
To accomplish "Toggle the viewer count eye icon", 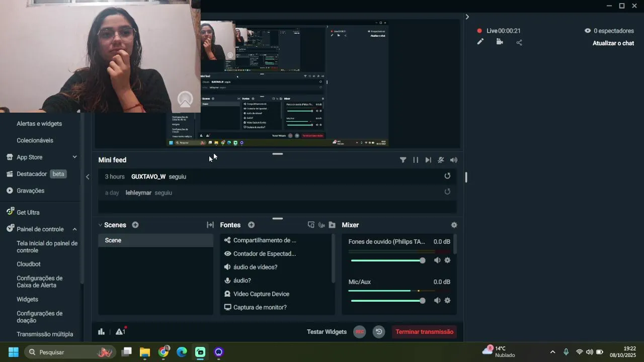I will point(587,31).
